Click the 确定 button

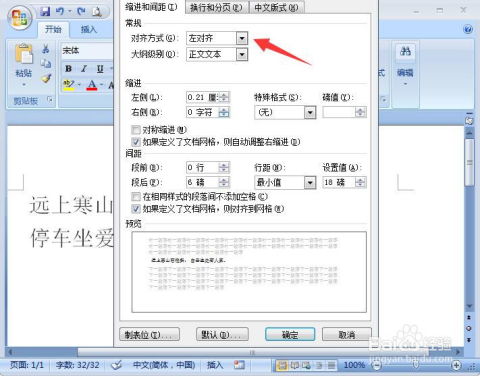290,335
